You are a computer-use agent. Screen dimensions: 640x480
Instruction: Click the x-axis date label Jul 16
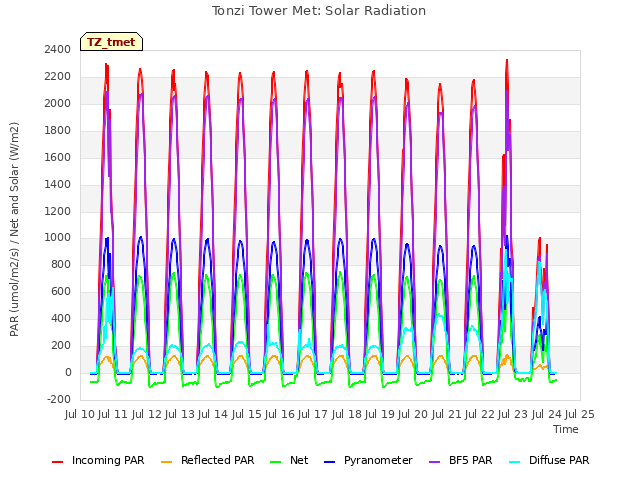point(280,414)
